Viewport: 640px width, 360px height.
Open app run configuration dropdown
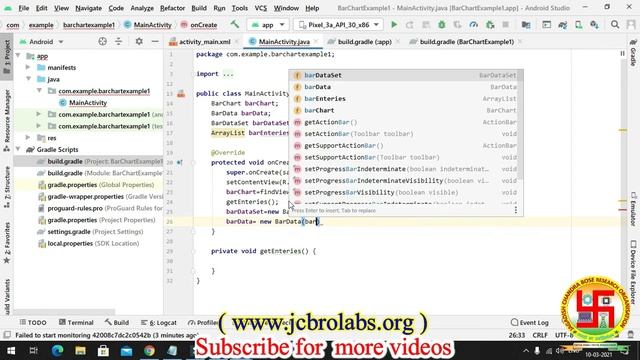268,25
